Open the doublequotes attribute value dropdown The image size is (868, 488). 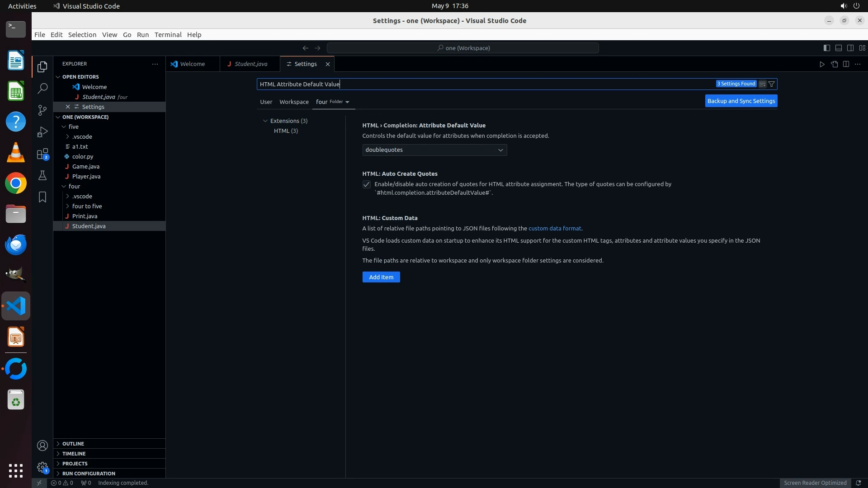click(x=434, y=150)
